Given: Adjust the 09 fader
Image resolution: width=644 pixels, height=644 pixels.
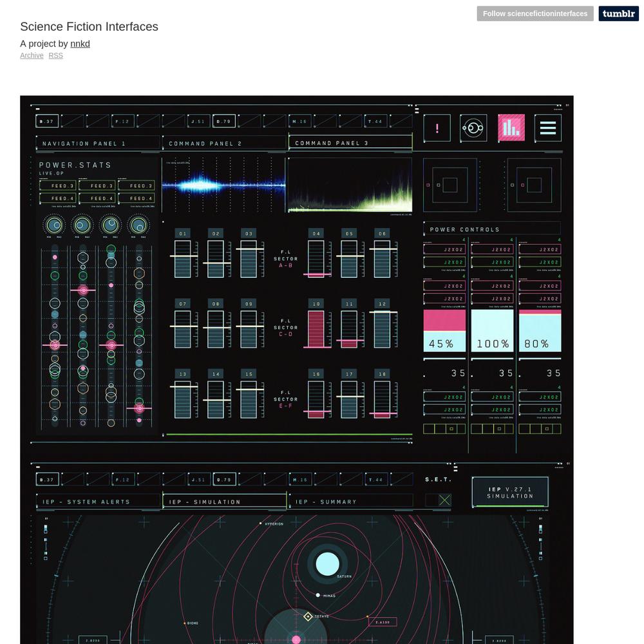Looking at the screenshot, I should click(x=249, y=329).
